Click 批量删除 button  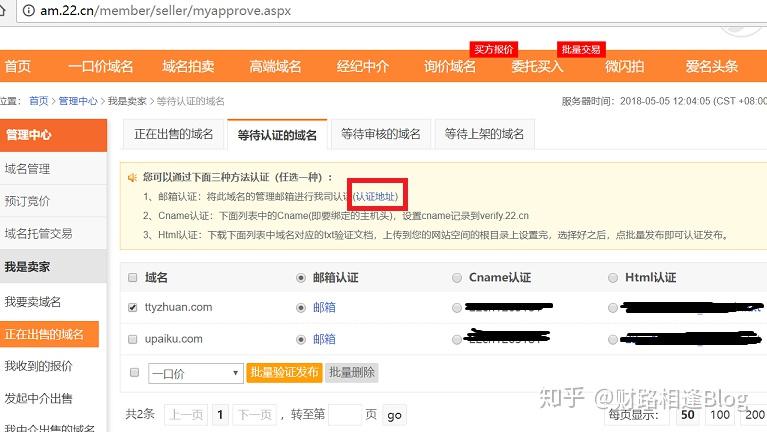tap(352, 372)
